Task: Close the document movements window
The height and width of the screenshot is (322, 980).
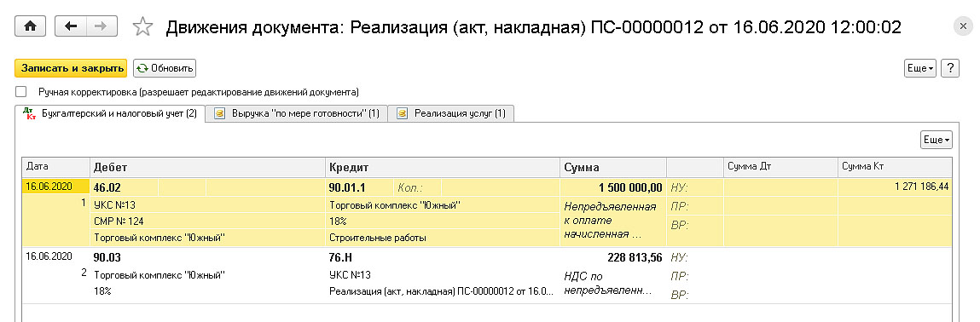Action: (961, 26)
